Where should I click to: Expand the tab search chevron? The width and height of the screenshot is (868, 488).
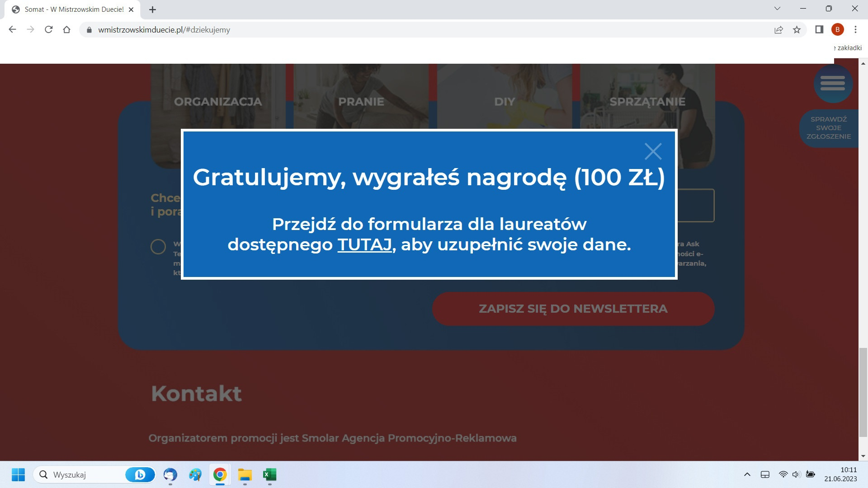pos(777,9)
